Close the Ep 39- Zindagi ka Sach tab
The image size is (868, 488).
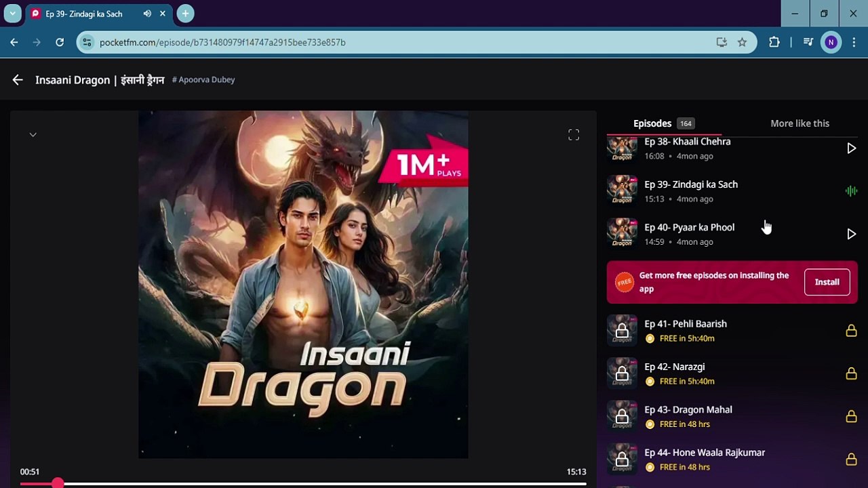[x=163, y=14]
